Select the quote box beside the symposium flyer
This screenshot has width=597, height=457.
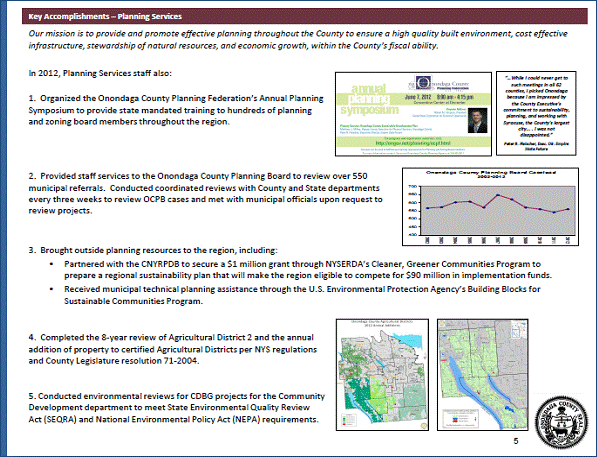[536, 113]
